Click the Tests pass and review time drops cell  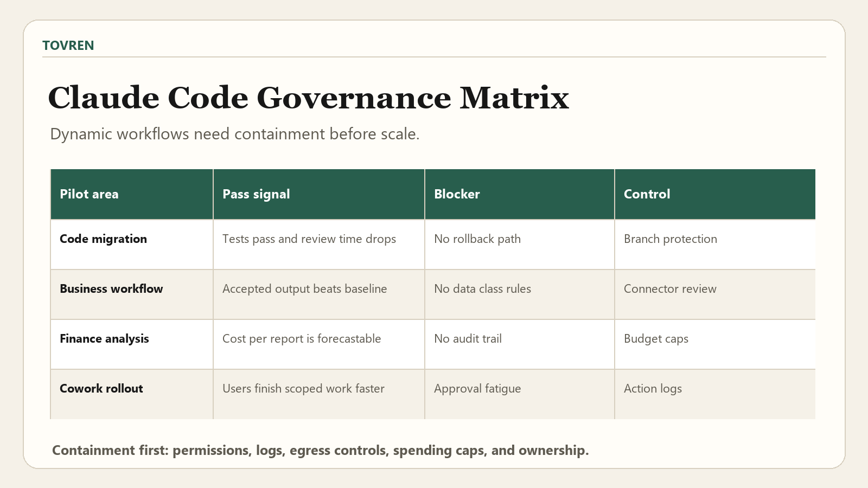pyautogui.click(x=319, y=245)
